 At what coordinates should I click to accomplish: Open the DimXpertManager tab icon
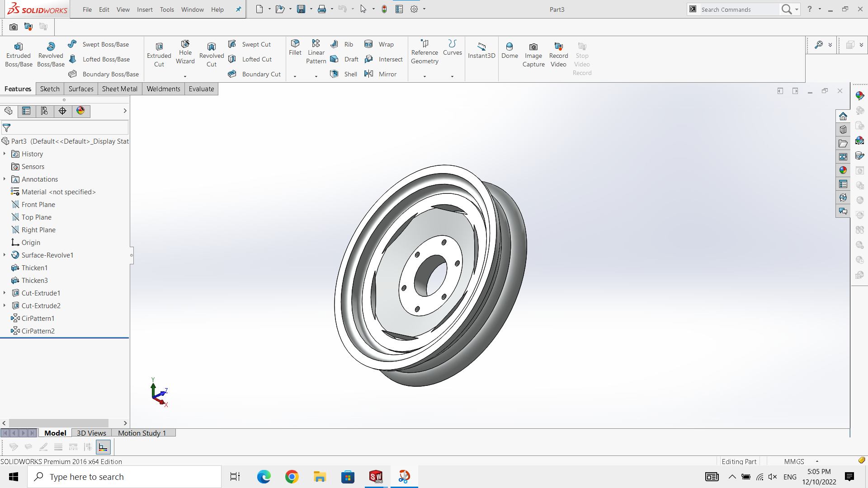click(x=62, y=111)
